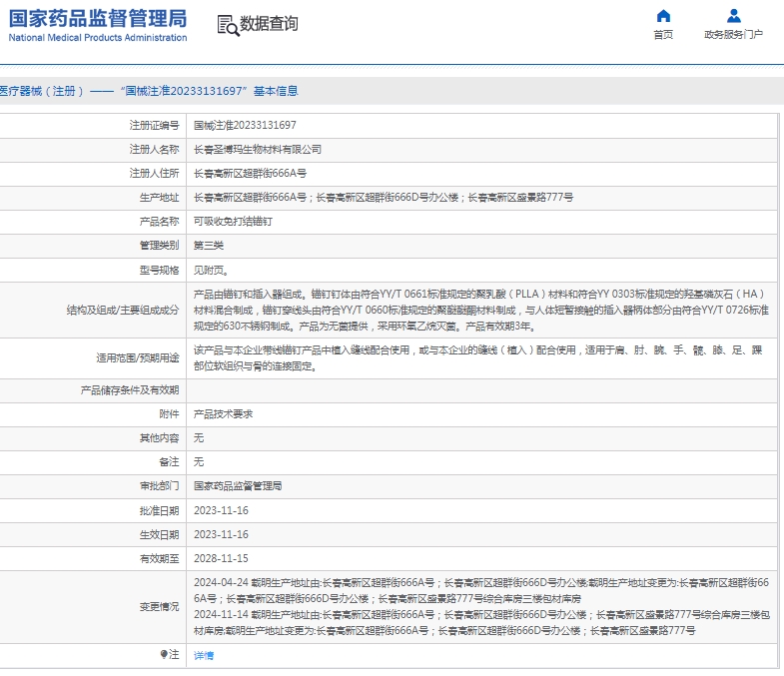Click the 管理类别 row label
This screenshot has width=784, height=676.
[159, 246]
